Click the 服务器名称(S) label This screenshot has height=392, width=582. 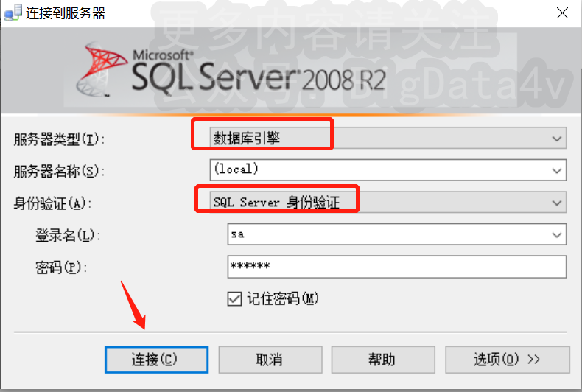click(x=60, y=171)
